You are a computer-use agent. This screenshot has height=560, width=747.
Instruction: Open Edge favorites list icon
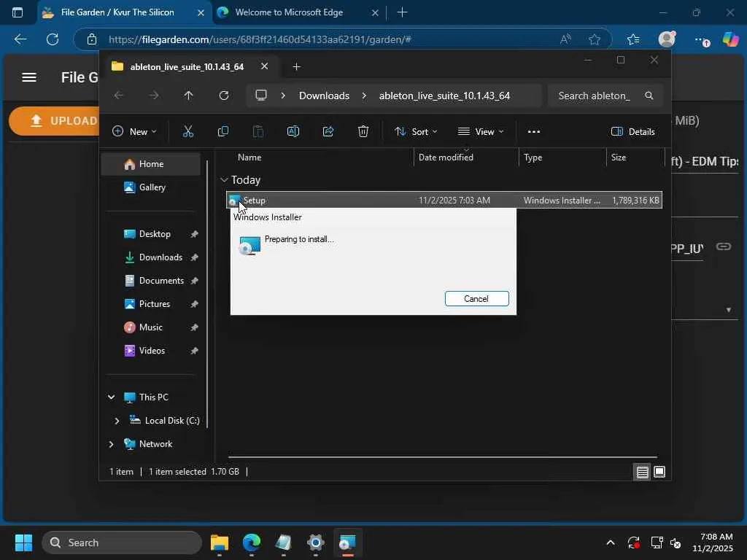coord(633,39)
